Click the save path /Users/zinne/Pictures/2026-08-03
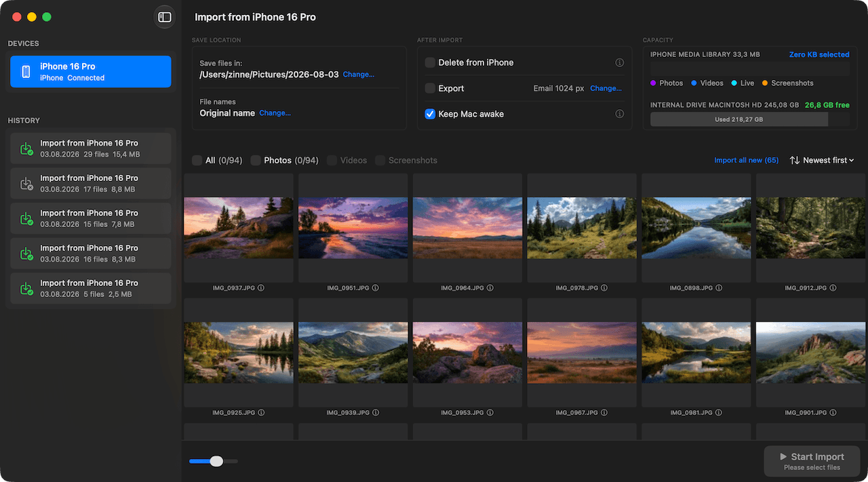The image size is (868, 482). [x=269, y=75]
